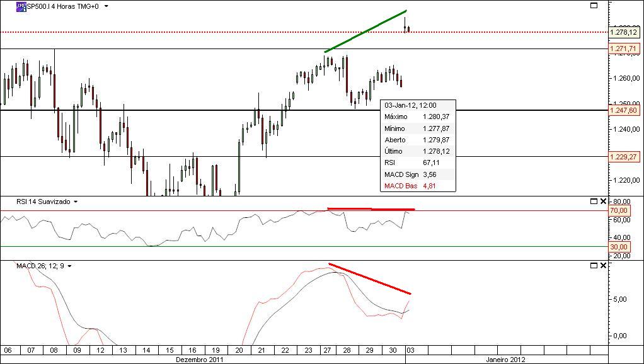The height and width of the screenshot is (364, 644).
Task: Click the Janeiro 2012 month label
Action: pyautogui.click(x=505, y=360)
